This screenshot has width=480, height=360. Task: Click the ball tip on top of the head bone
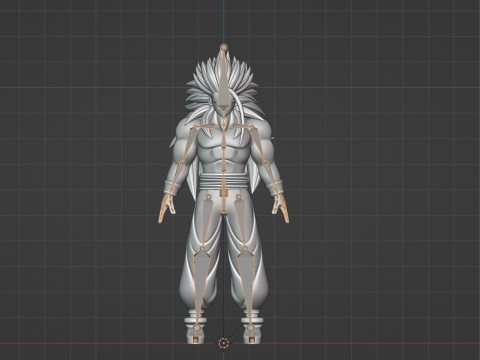(224, 47)
